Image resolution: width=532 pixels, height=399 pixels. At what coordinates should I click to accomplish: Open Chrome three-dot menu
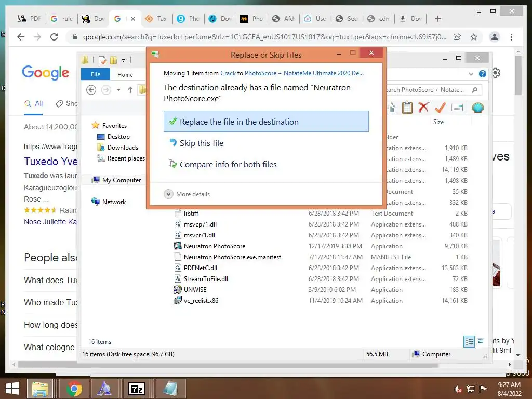click(x=511, y=37)
